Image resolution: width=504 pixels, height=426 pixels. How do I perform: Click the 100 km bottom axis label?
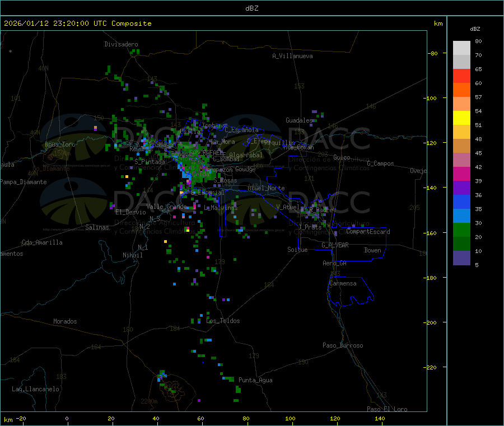[290, 418]
